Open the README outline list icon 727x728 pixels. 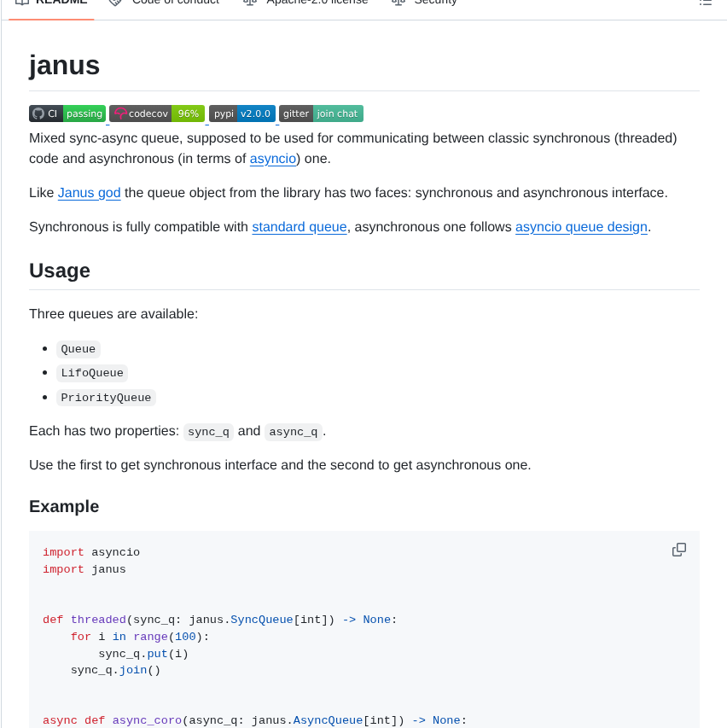[x=705, y=3]
